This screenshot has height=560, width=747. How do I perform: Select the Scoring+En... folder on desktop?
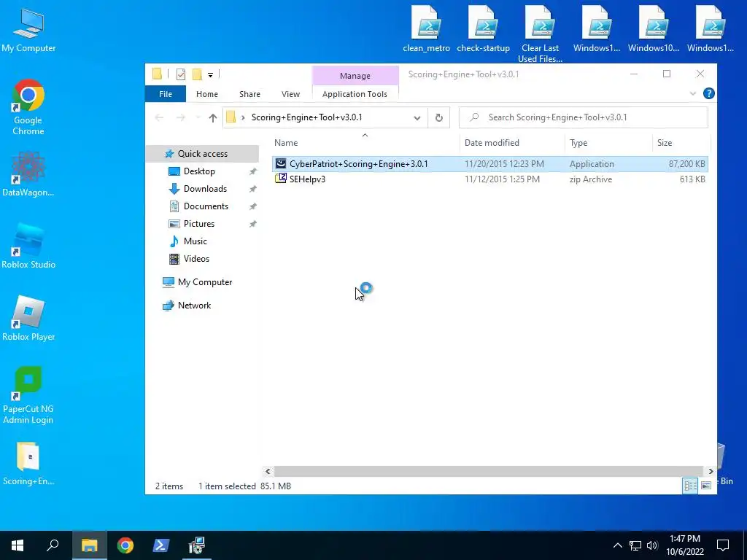pyautogui.click(x=28, y=463)
